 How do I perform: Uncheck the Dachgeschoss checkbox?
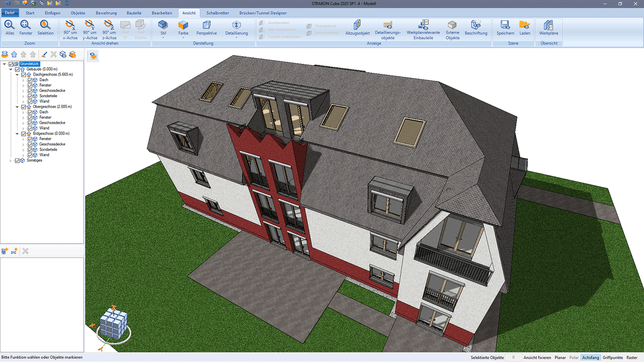[24, 74]
